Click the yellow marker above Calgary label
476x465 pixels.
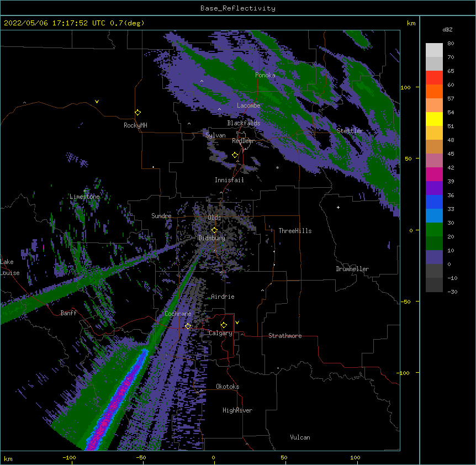pos(224,325)
